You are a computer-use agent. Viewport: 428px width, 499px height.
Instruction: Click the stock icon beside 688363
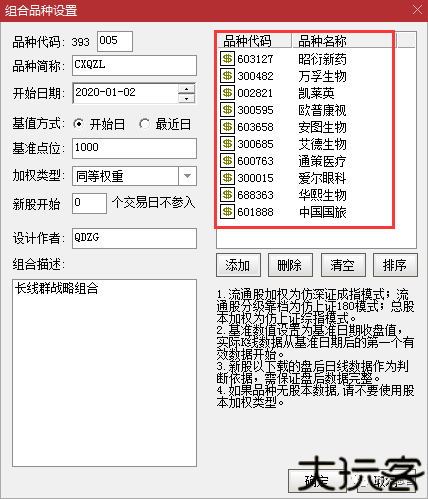click(227, 195)
